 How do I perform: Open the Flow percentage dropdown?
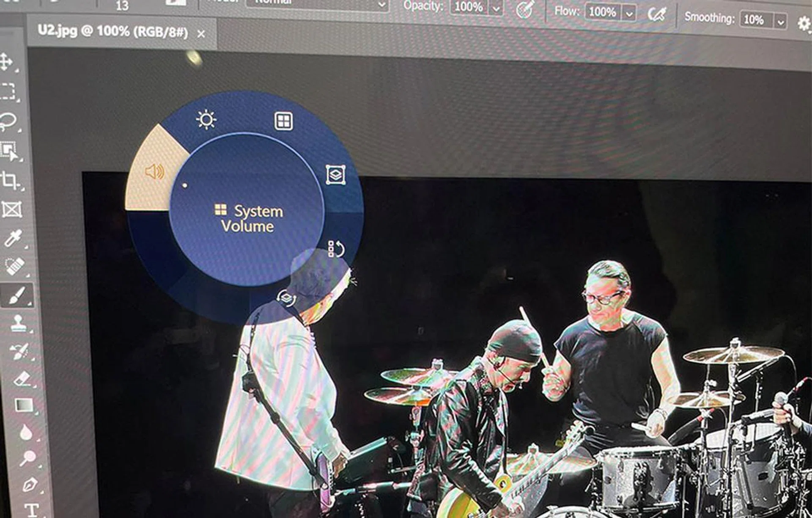tap(629, 14)
